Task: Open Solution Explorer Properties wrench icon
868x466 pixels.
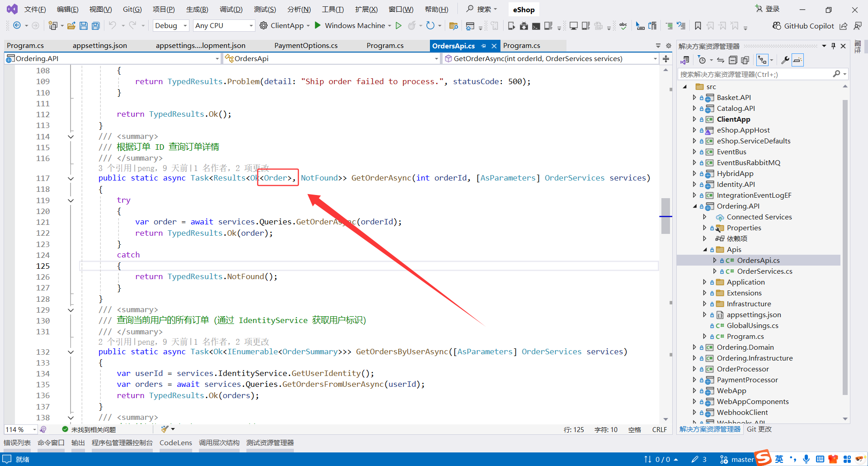Action: tap(785, 60)
